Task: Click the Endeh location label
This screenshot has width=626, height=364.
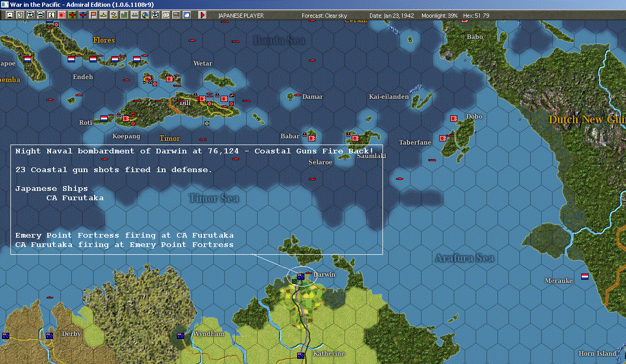Action: [x=83, y=77]
